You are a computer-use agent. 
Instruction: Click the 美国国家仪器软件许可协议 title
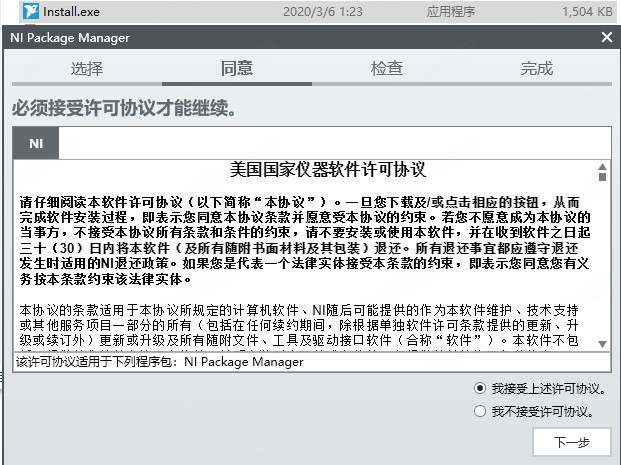(x=314, y=169)
